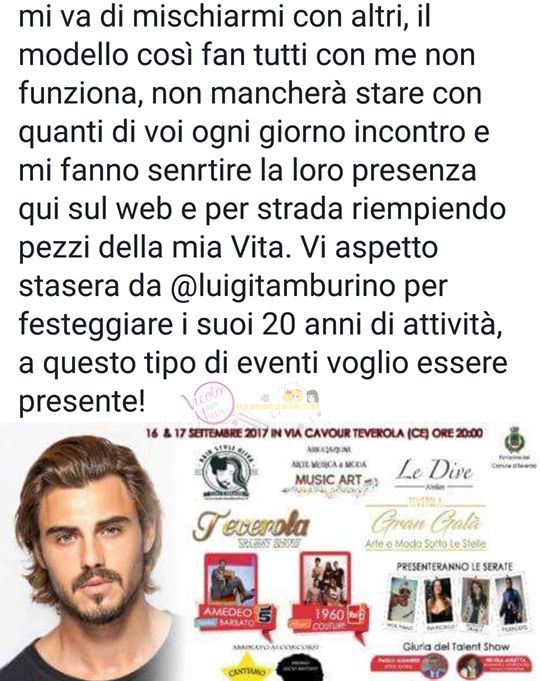Click the first red jury member badge
Screen dimensions: 540x681
point(409,666)
